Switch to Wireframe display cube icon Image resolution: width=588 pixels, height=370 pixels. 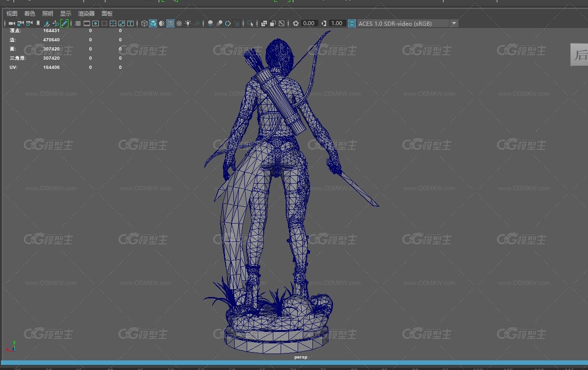144,23
